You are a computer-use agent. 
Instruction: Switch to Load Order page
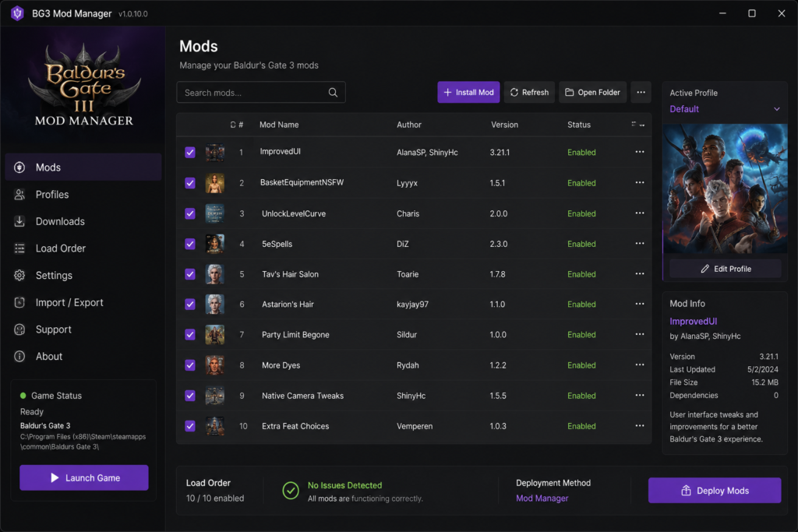click(x=83, y=248)
